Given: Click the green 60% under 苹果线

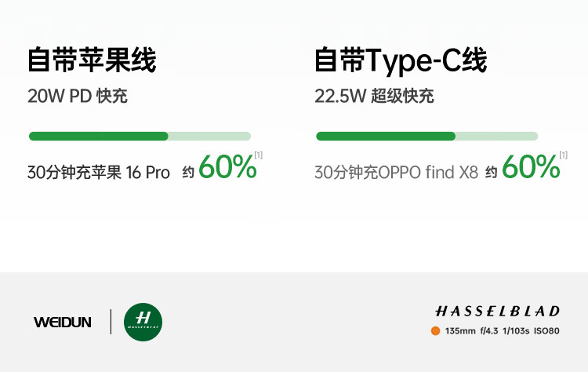Looking at the screenshot, I should point(227,167).
